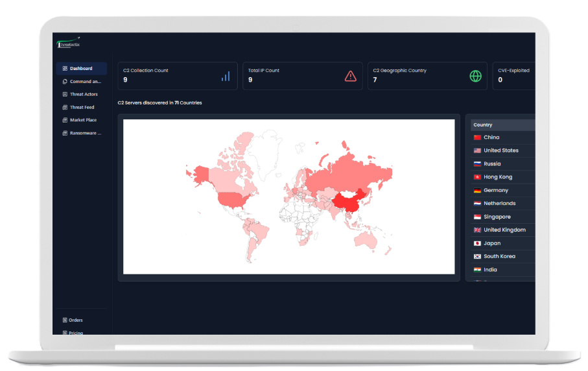Open the Ransomware sidebar item
Image resolution: width=588 pixels, height=371 pixels.
pos(82,133)
